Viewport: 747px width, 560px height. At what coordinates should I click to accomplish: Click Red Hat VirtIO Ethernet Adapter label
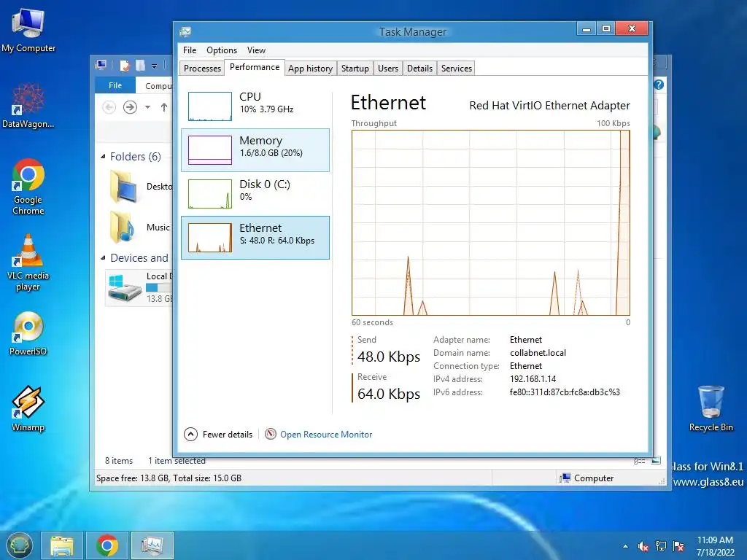550,106
